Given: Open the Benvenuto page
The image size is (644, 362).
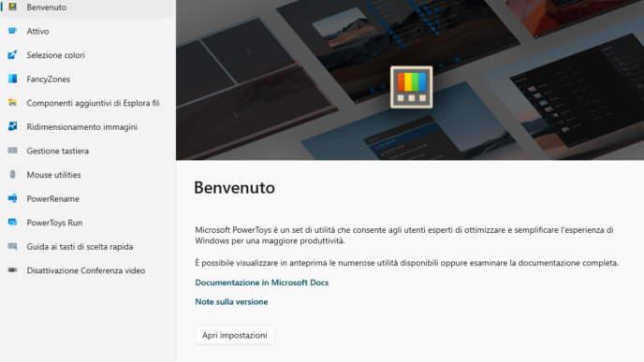Looking at the screenshot, I should pyautogui.click(x=87, y=7).
